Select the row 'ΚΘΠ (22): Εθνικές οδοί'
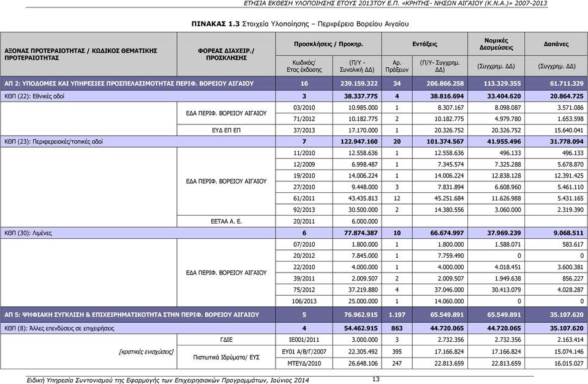588x384 pixels. tap(294, 96)
